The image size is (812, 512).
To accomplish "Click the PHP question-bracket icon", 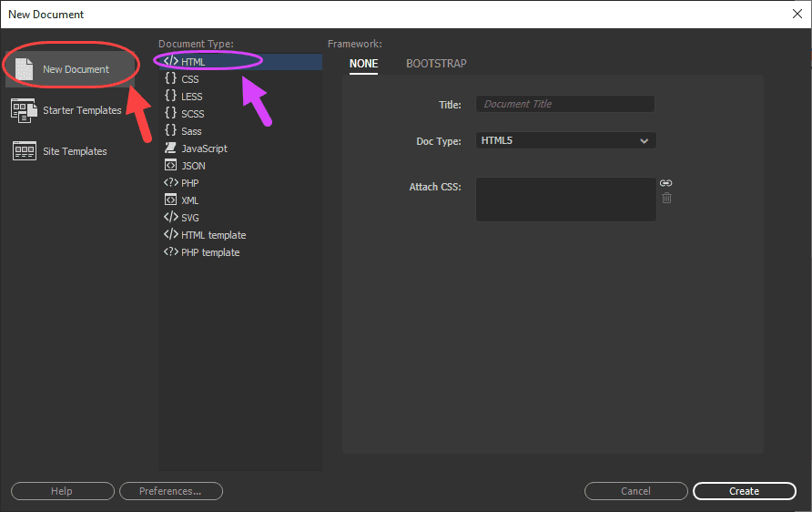I will pyautogui.click(x=171, y=182).
